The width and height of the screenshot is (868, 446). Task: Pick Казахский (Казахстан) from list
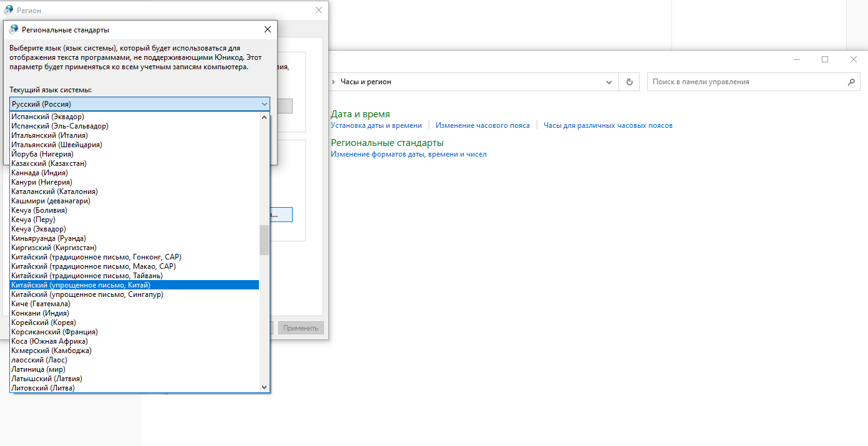point(134,163)
